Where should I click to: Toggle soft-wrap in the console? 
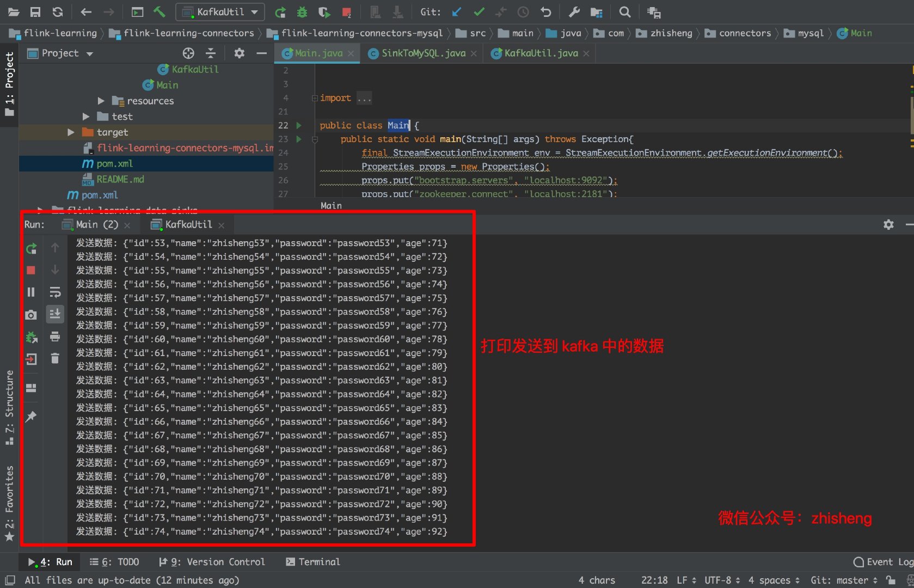pyautogui.click(x=55, y=292)
